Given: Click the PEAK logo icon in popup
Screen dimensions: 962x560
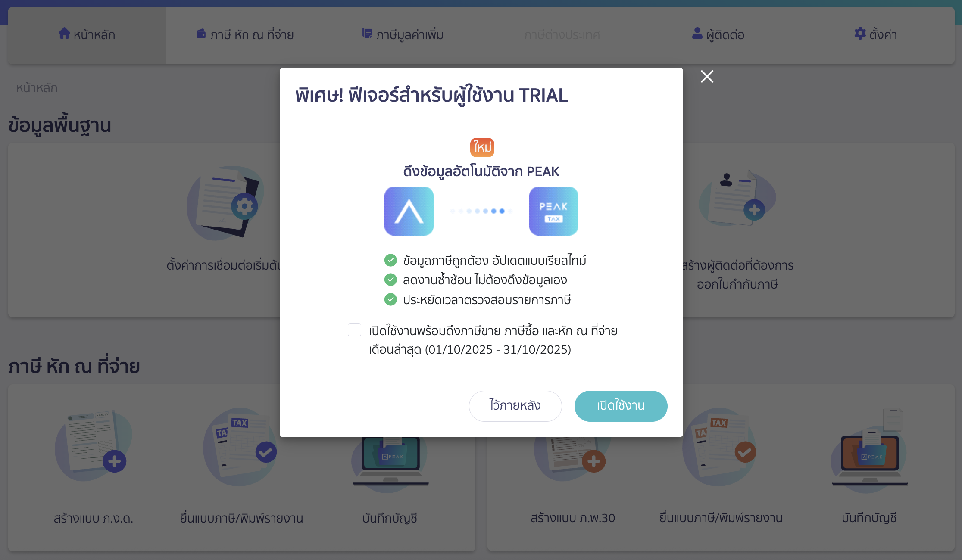Looking at the screenshot, I should click(x=409, y=211).
